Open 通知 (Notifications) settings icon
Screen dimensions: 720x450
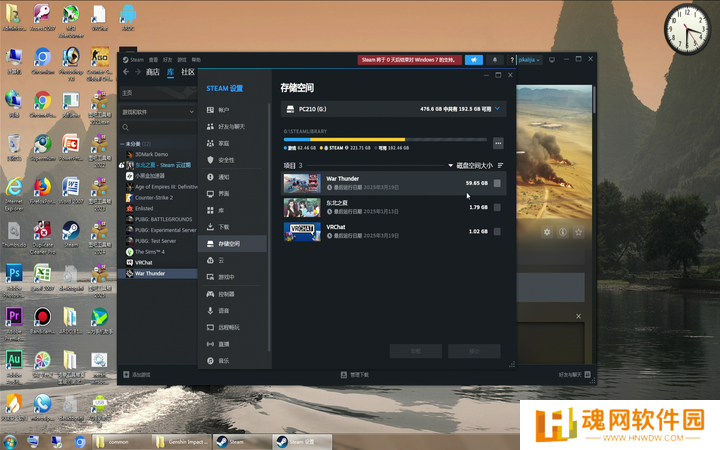pyautogui.click(x=210, y=177)
